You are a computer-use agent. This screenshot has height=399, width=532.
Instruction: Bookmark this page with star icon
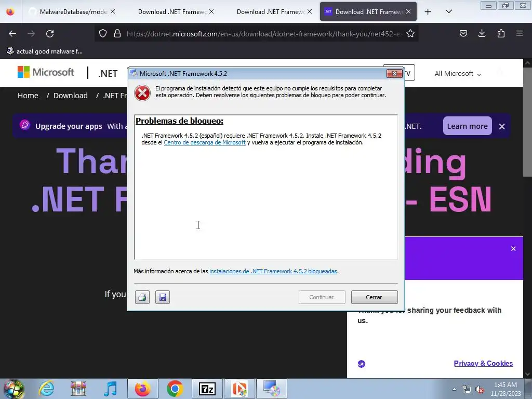pyautogui.click(x=410, y=33)
